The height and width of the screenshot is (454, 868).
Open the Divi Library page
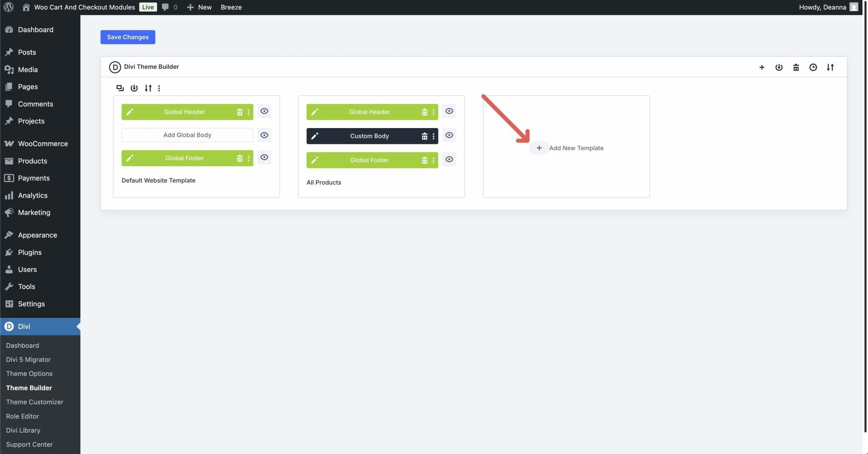coord(23,430)
